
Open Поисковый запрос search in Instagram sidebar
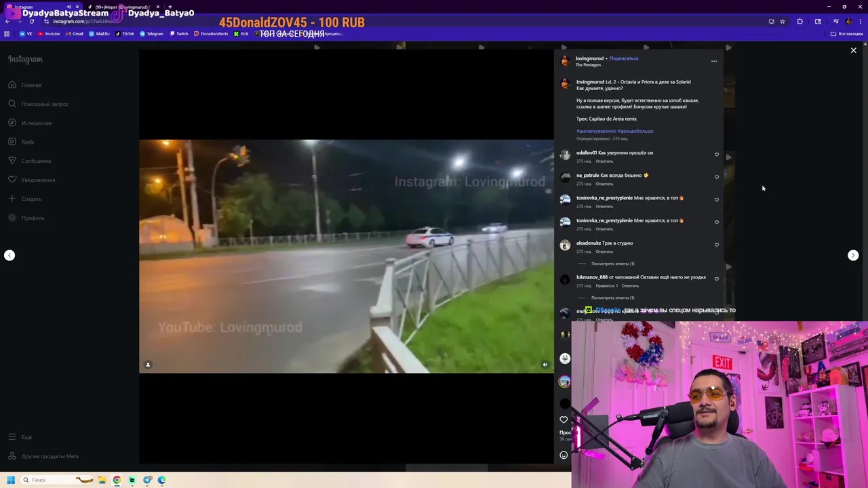click(x=39, y=104)
